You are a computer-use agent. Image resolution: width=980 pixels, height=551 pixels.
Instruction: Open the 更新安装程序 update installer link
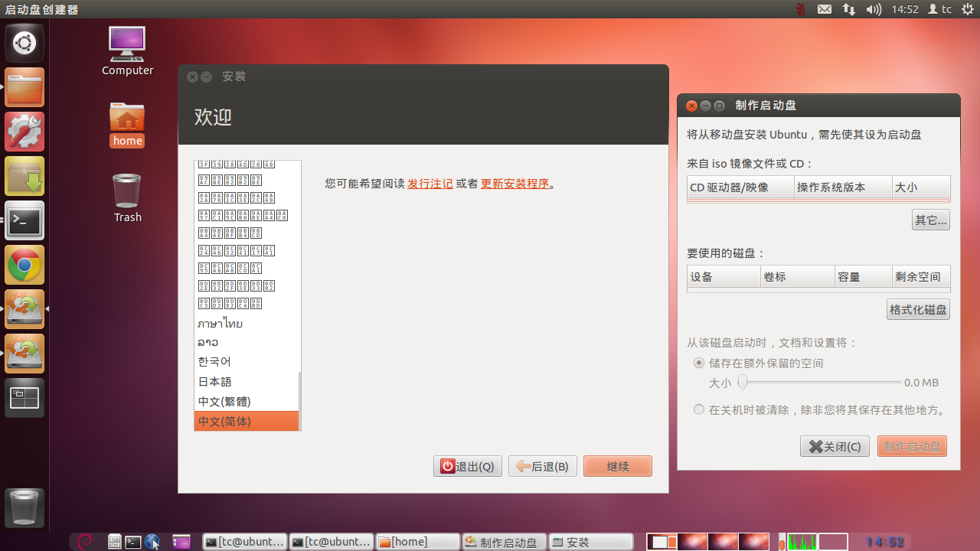pos(515,184)
